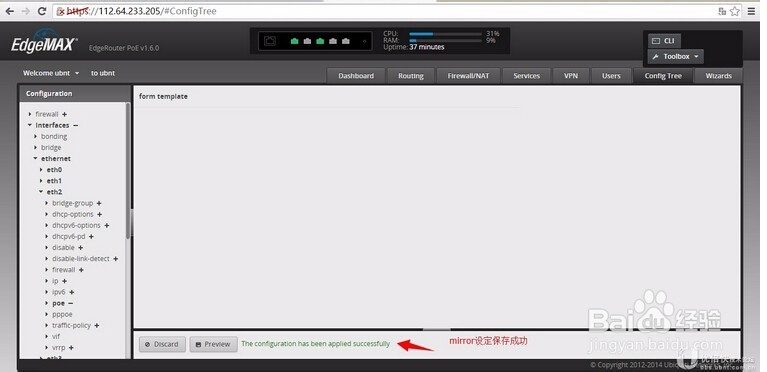Expand the dhcpv6-pd node
Viewport: 767px width, 372px height.
pos(47,236)
